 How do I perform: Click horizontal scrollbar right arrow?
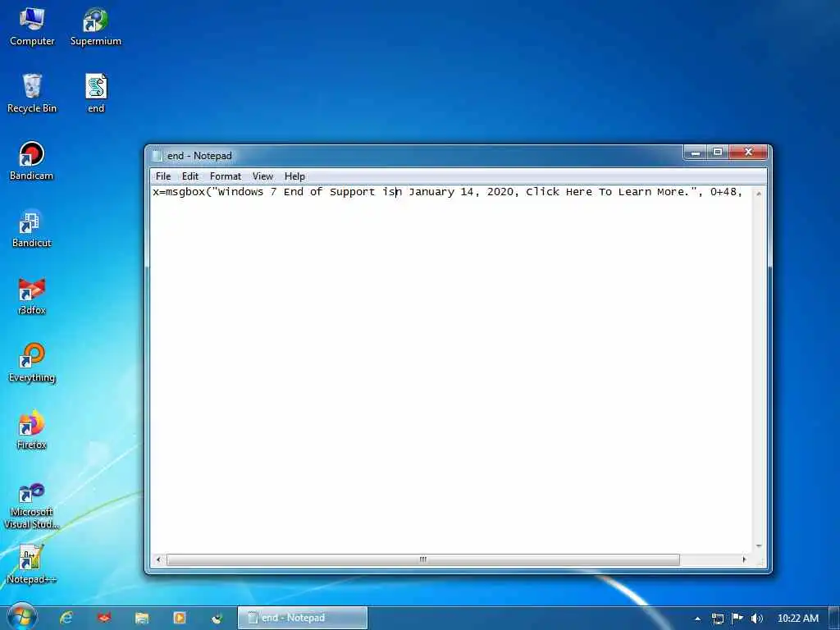click(744, 559)
